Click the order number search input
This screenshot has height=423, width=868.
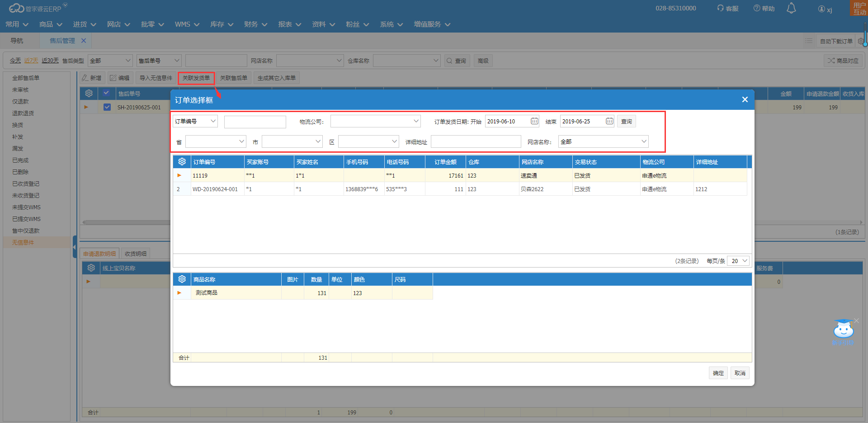(255, 122)
